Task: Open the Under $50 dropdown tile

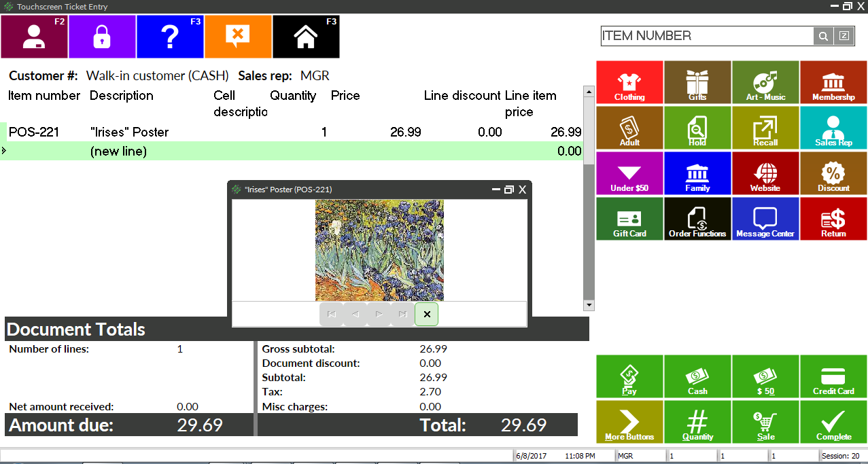Action: 629,173
